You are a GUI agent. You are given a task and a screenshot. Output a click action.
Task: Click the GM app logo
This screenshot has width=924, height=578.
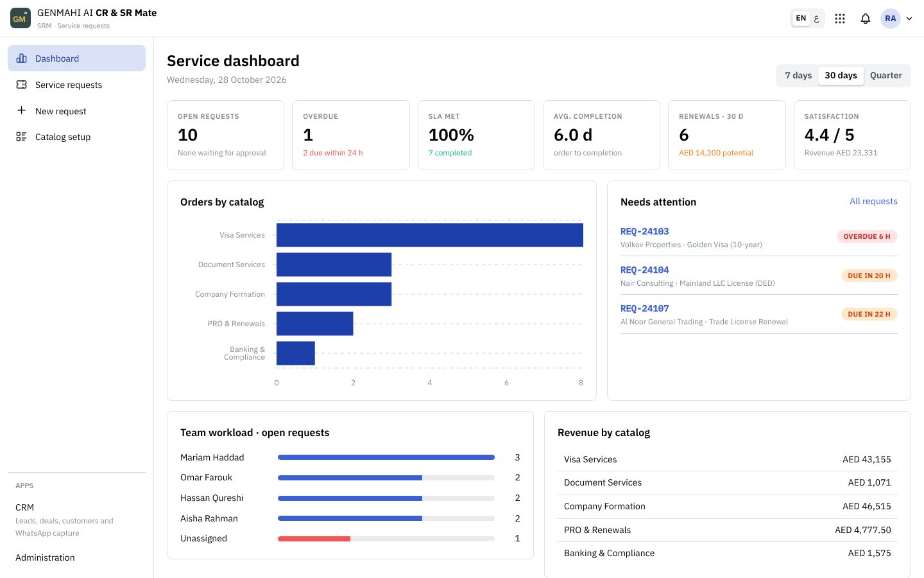tap(21, 18)
